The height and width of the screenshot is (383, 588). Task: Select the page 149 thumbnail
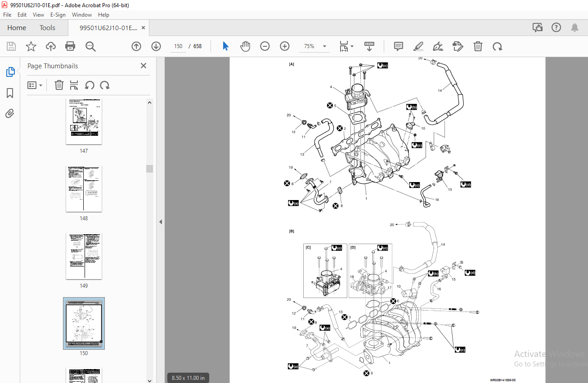(x=84, y=256)
